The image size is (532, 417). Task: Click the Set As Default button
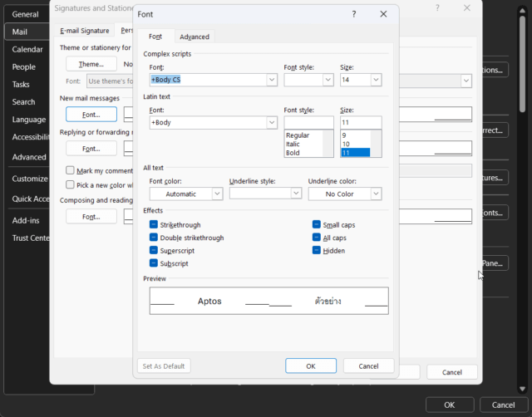click(164, 366)
